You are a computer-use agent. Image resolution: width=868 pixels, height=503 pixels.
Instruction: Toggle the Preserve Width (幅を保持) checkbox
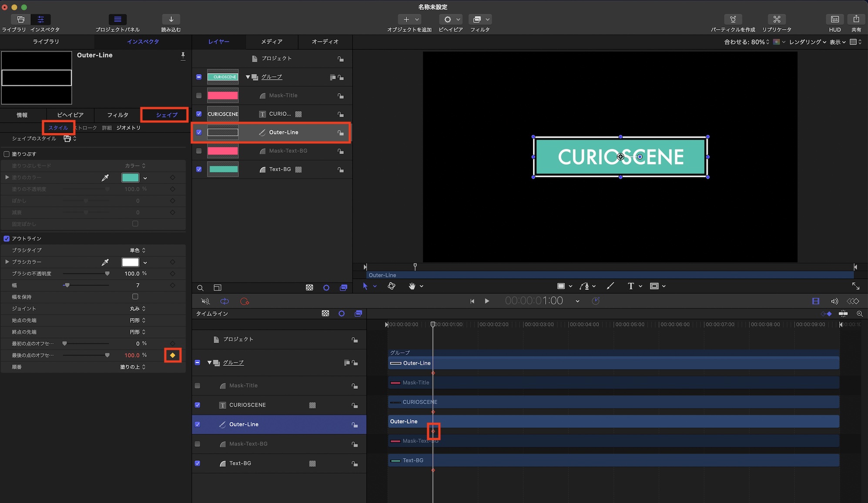(x=135, y=297)
